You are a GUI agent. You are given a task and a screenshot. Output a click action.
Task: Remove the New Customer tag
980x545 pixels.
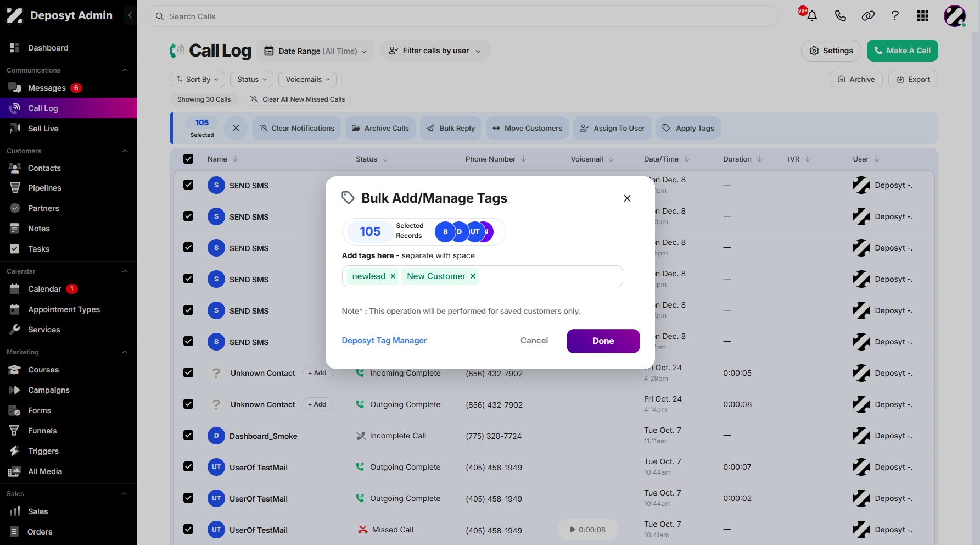(x=473, y=276)
